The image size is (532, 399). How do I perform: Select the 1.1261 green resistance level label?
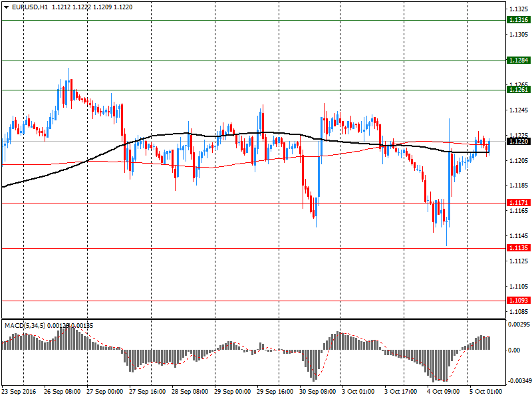519,89
